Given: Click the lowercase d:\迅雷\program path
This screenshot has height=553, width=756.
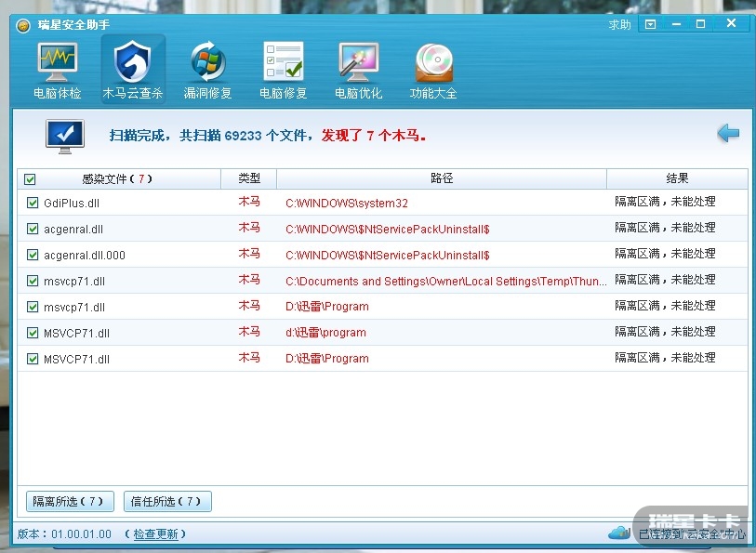Looking at the screenshot, I should 326,333.
